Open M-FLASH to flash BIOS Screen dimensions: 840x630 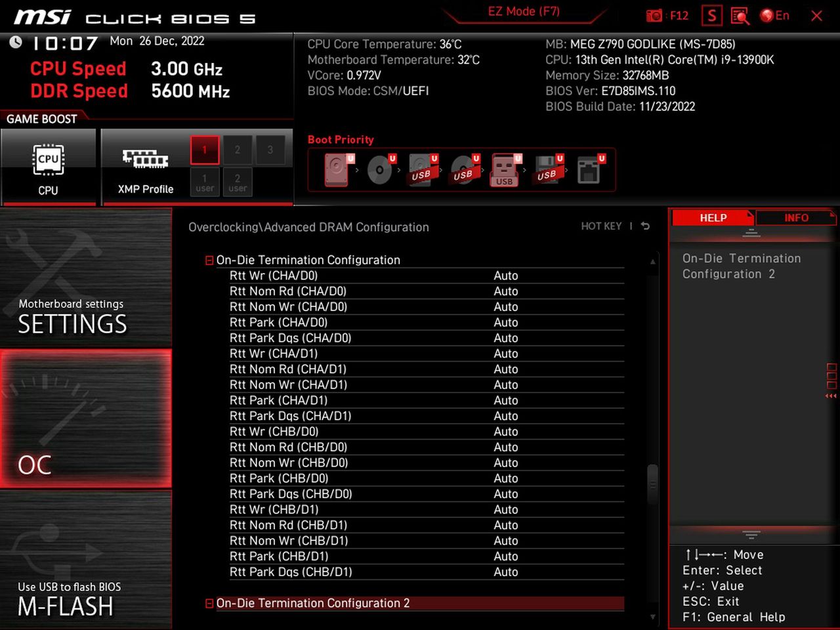point(86,559)
